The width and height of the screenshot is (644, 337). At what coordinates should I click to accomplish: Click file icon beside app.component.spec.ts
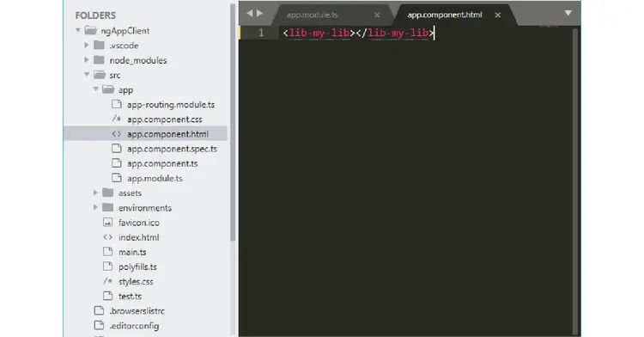pos(117,149)
